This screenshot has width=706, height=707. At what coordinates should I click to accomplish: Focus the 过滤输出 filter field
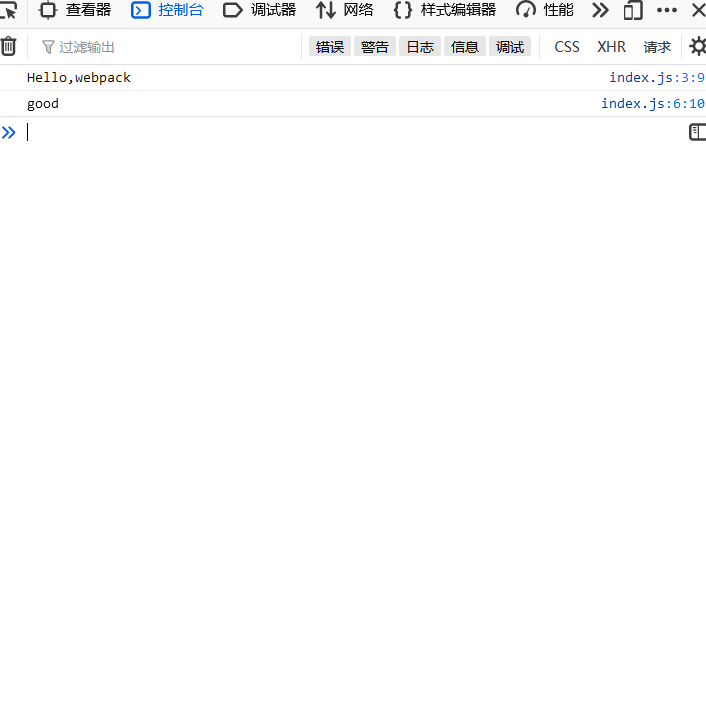[x=166, y=47]
